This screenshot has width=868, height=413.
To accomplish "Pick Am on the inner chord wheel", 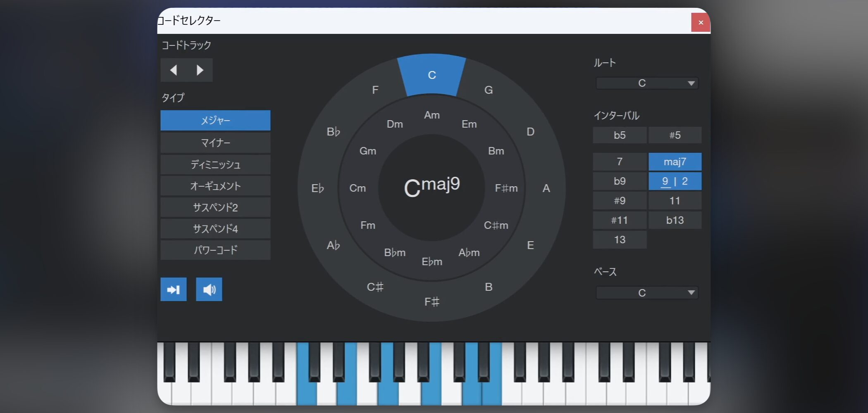I will (432, 115).
